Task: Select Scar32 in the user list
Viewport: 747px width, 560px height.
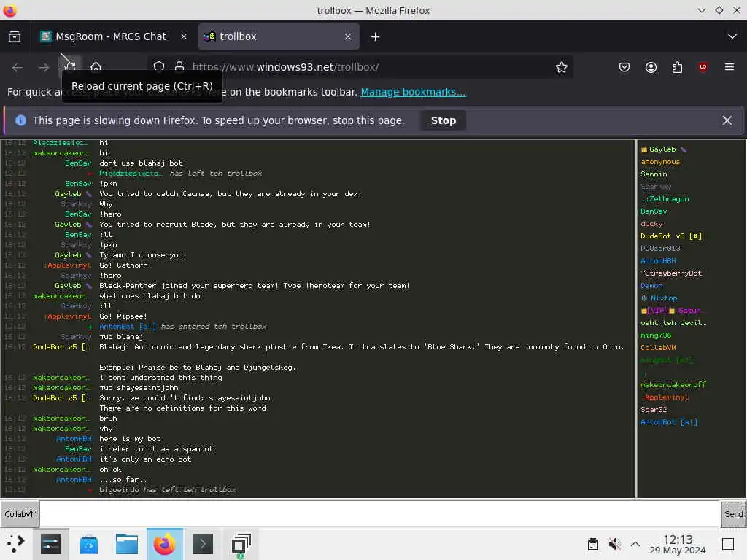Action: click(x=654, y=410)
